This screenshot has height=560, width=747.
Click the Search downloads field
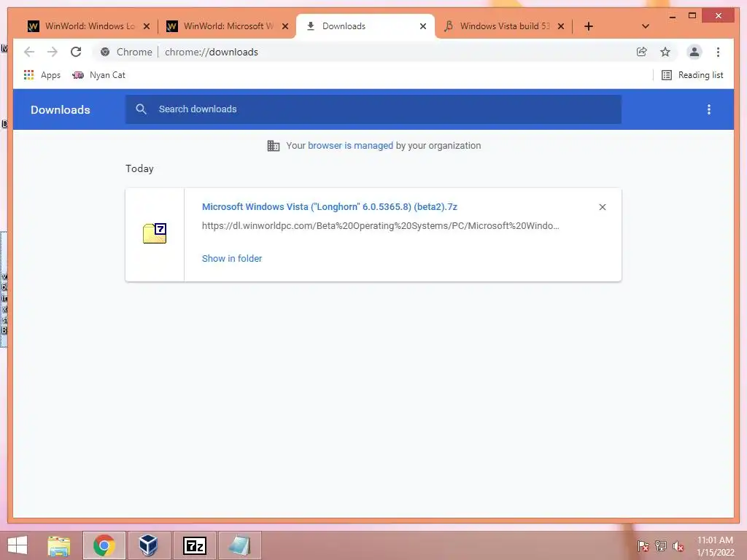coord(373,109)
